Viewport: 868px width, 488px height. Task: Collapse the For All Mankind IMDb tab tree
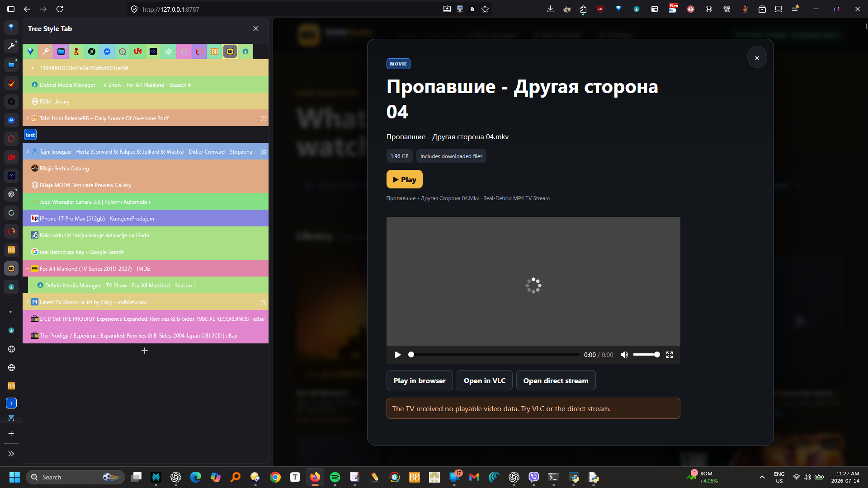[28, 268]
